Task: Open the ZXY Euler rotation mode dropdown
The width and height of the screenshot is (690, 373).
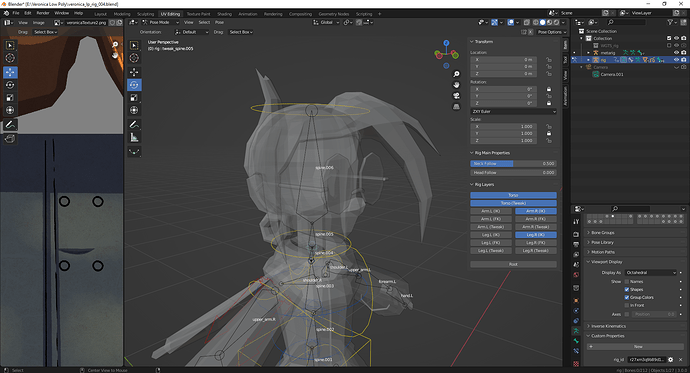Action: tap(514, 112)
